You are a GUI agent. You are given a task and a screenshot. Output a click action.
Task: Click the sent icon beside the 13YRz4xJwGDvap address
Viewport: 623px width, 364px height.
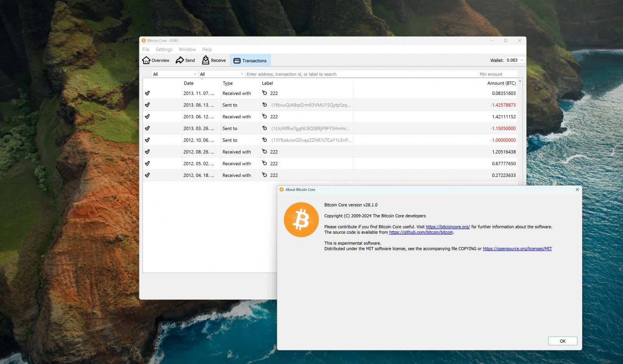click(265, 140)
